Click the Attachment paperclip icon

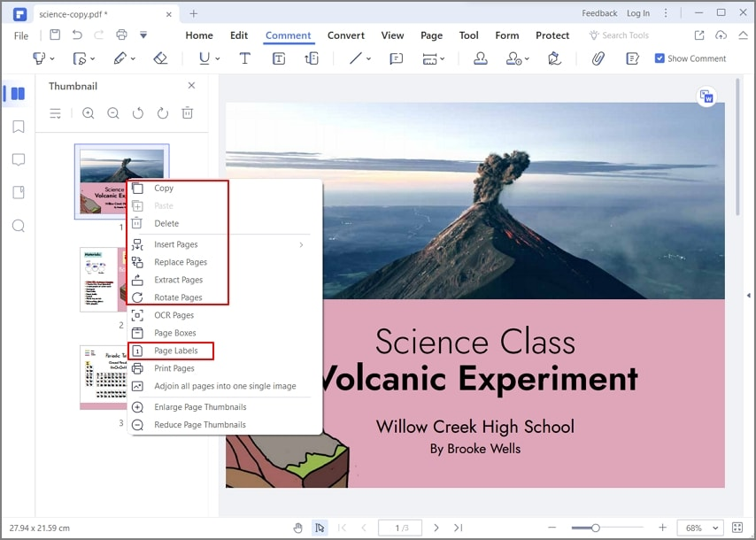point(598,58)
